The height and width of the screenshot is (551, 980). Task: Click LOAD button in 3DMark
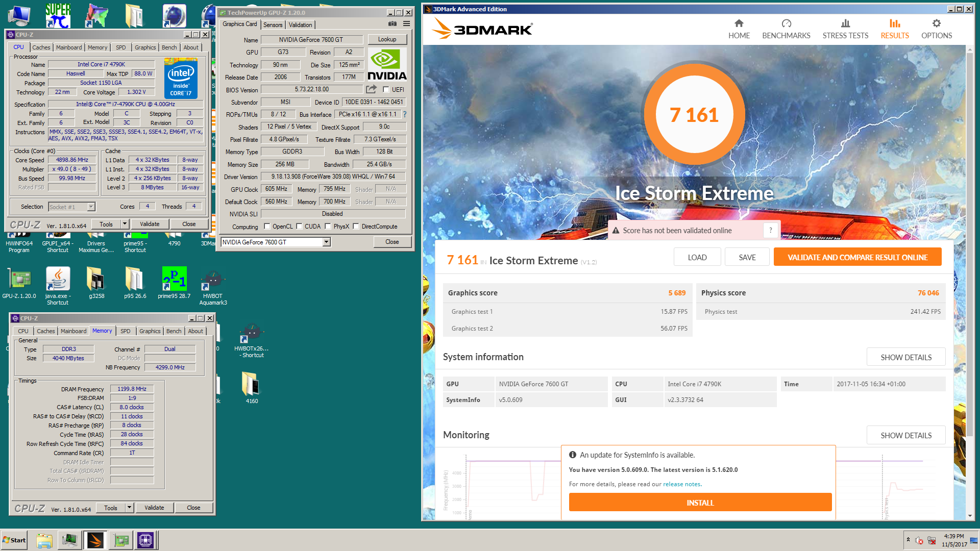[697, 257]
